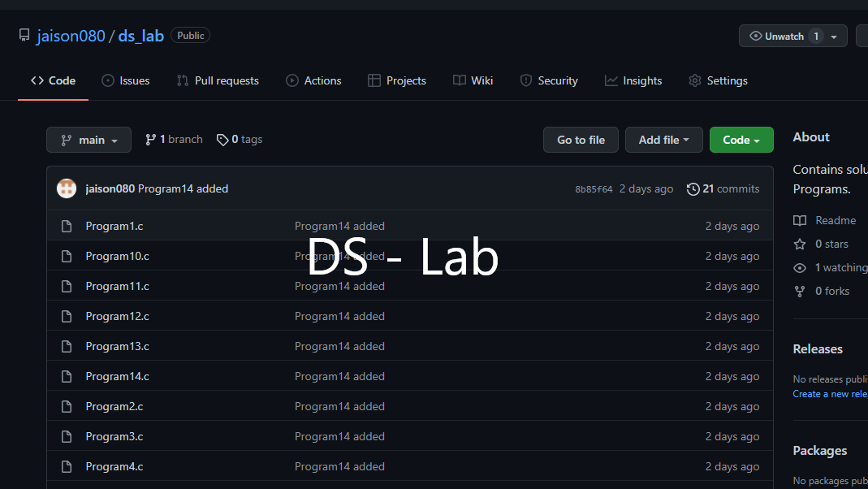Click the tag icon next to 0 tags
The image size is (868, 489).
tap(222, 140)
